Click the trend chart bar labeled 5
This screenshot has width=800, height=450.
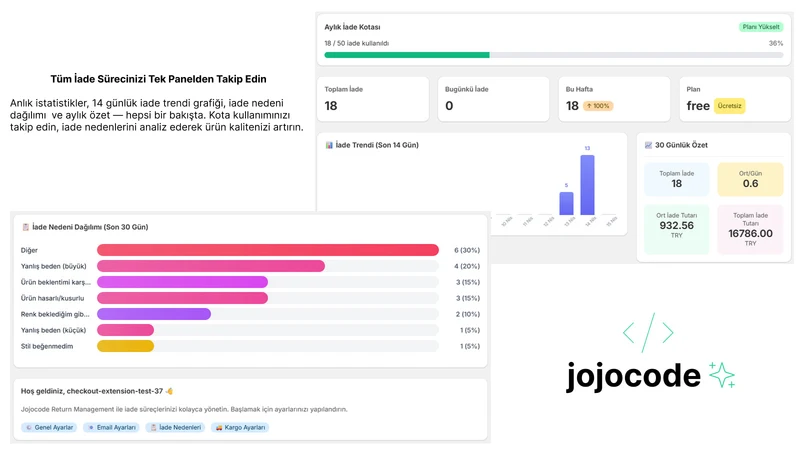[x=566, y=203]
